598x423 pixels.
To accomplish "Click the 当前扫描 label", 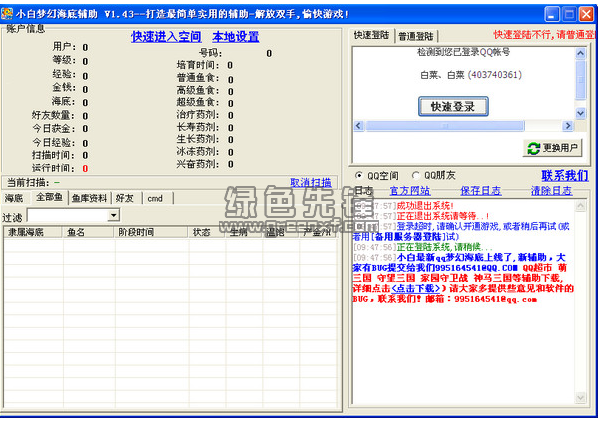I will coord(28,183).
